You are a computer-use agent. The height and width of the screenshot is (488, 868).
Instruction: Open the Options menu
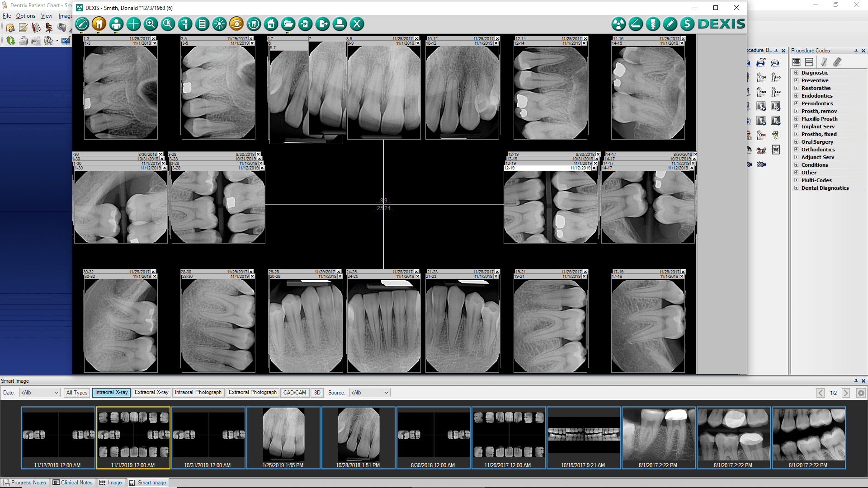click(x=25, y=16)
